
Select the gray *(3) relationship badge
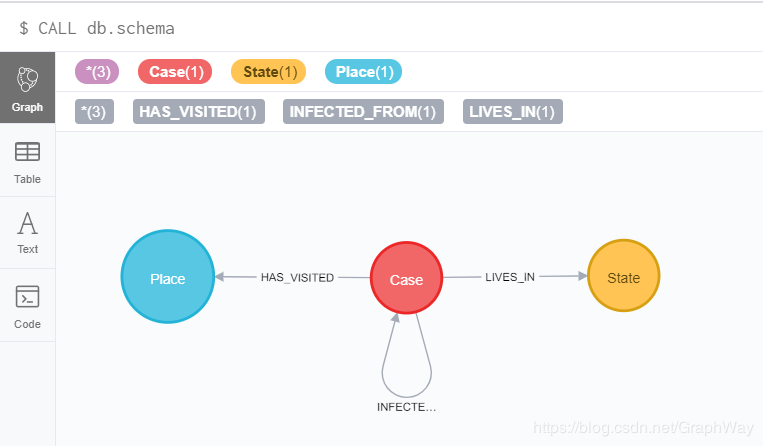pyautogui.click(x=94, y=112)
